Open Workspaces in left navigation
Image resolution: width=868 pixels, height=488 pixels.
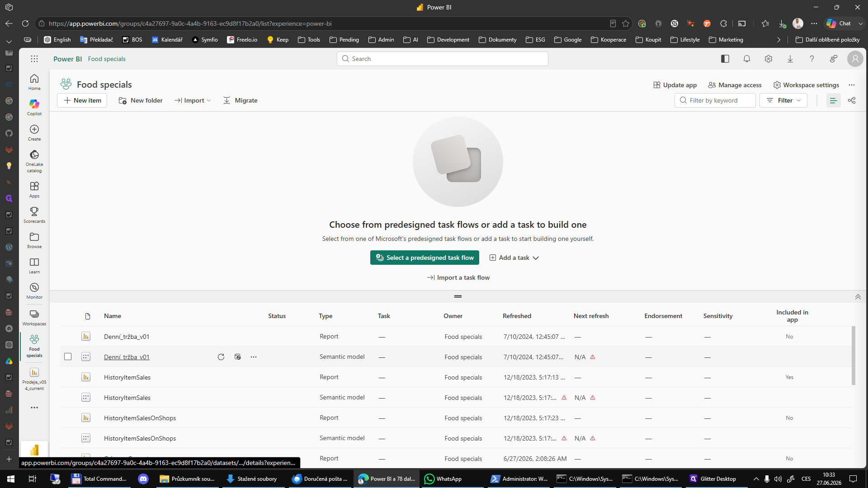click(x=34, y=318)
